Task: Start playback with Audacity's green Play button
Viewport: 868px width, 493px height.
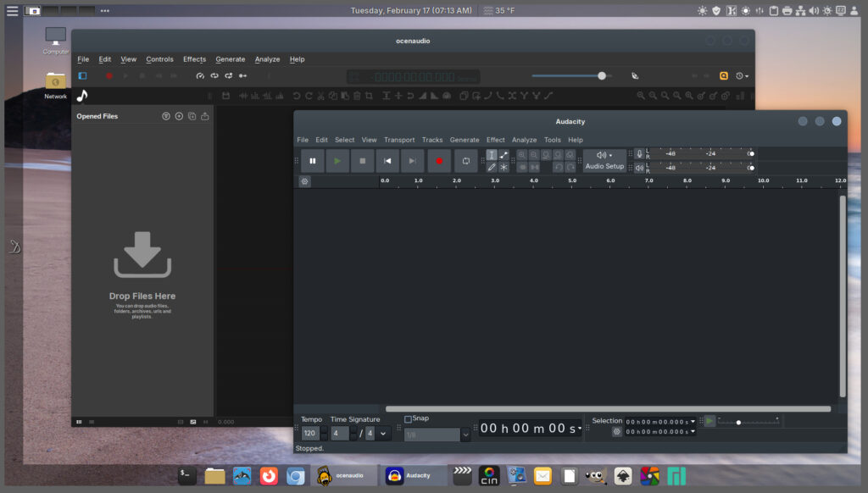Action: click(337, 161)
